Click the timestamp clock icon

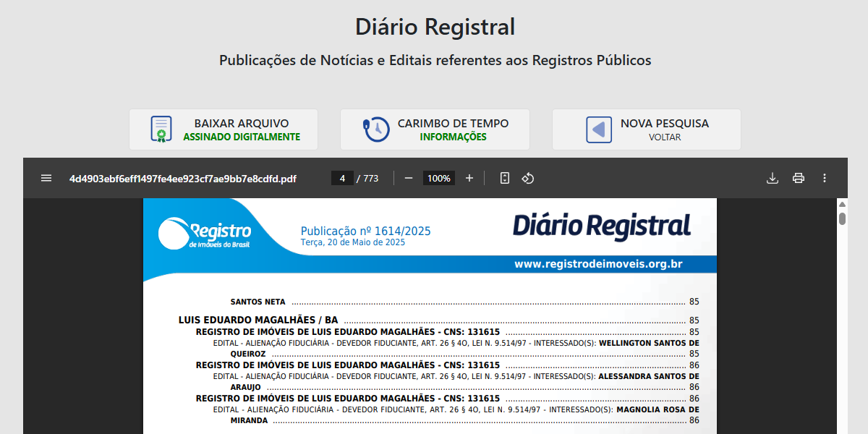pos(375,129)
